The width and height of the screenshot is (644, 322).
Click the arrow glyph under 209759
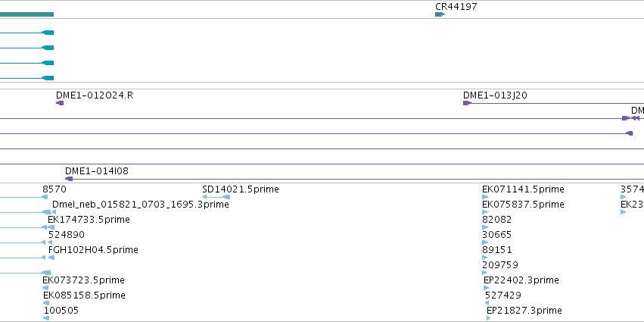pos(484,273)
